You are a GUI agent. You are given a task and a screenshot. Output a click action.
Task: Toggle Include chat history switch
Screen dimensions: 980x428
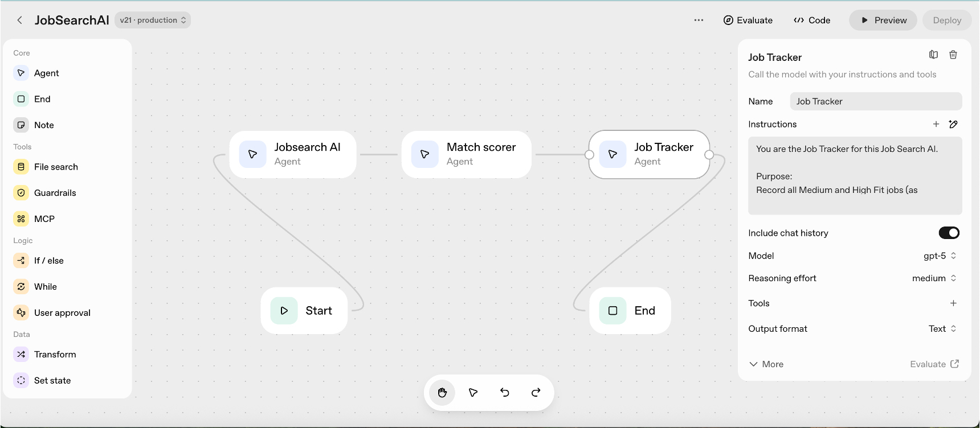[x=949, y=233]
